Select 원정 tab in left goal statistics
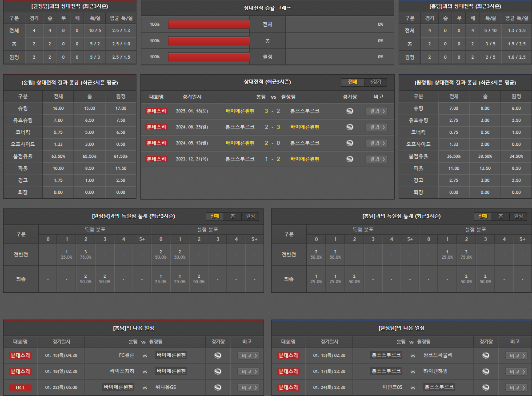Image resolution: width=532 pixels, height=396 pixels. pyautogui.click(x=250, y=216)
